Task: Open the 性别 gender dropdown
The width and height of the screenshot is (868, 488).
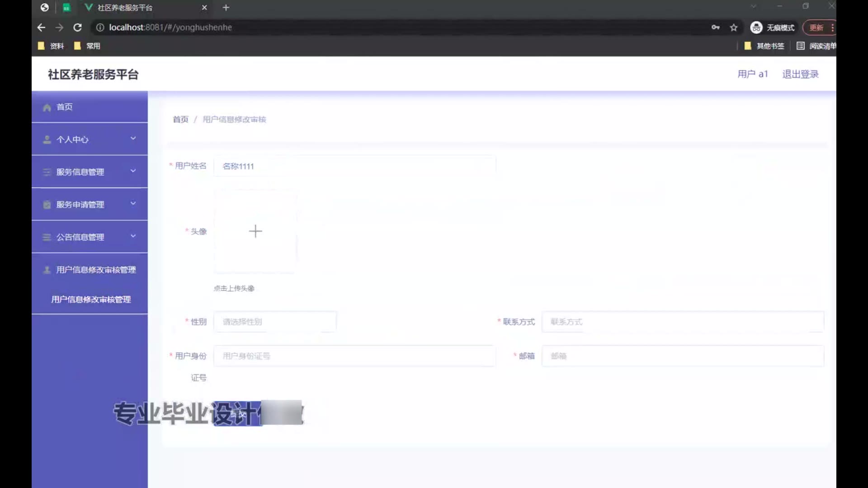Action: (x=275, y=322)
